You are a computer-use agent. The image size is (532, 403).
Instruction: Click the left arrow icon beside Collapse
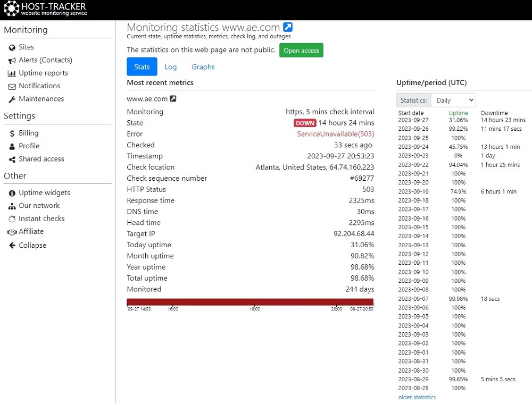point(12,246)
